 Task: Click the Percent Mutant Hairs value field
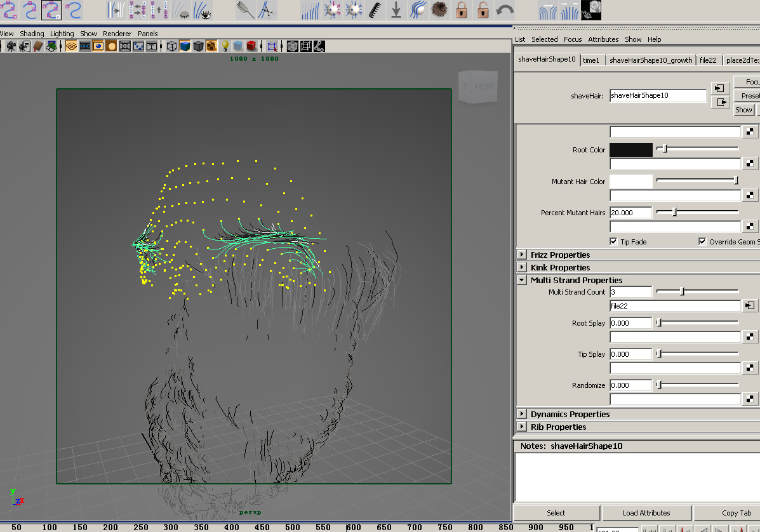pos(630,212)
